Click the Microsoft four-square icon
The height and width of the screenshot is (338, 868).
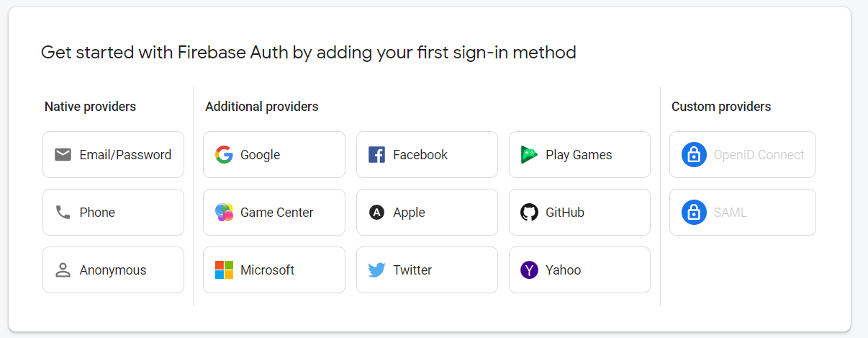pos(224,270)
